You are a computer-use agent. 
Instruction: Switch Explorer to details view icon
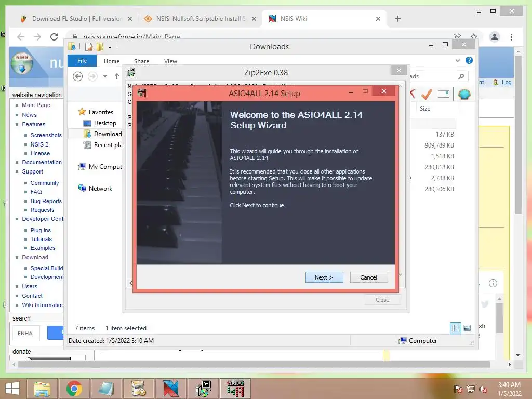[x=455, y=328]
